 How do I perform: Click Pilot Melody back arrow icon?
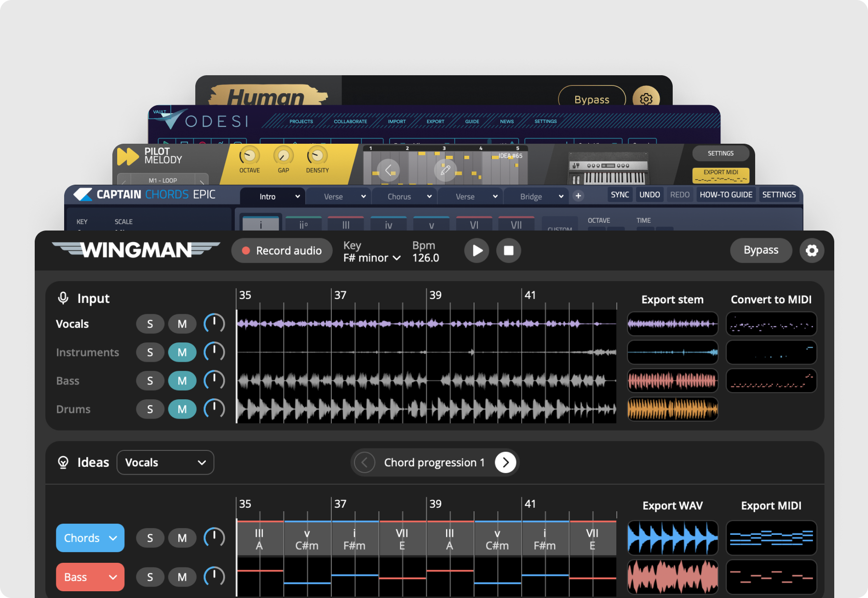(x=389, y=170)
